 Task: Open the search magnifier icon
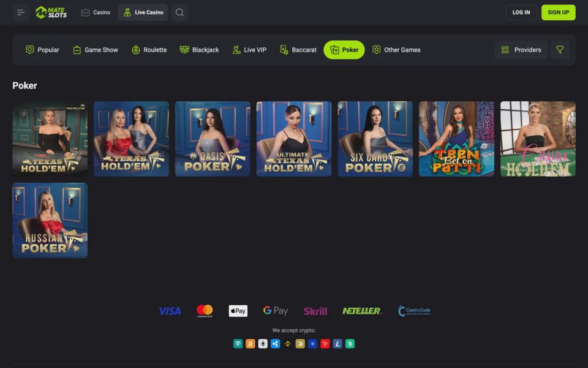click(179, 12)
